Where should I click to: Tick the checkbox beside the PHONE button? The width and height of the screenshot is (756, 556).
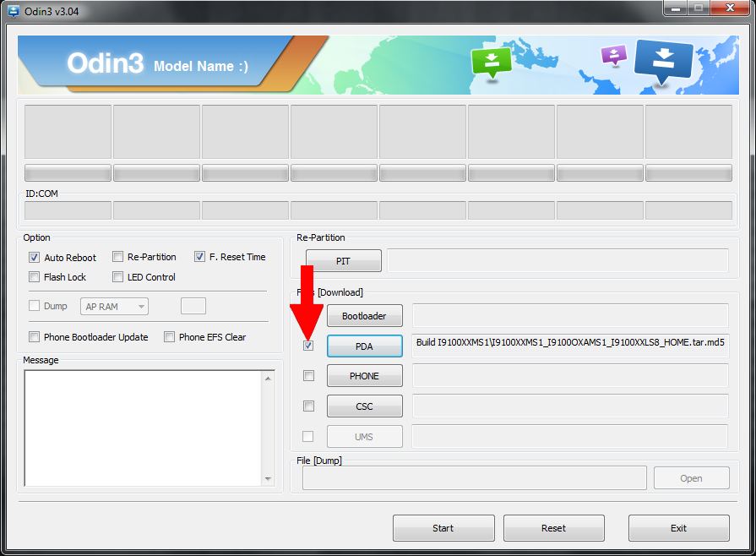coord(308,376)
